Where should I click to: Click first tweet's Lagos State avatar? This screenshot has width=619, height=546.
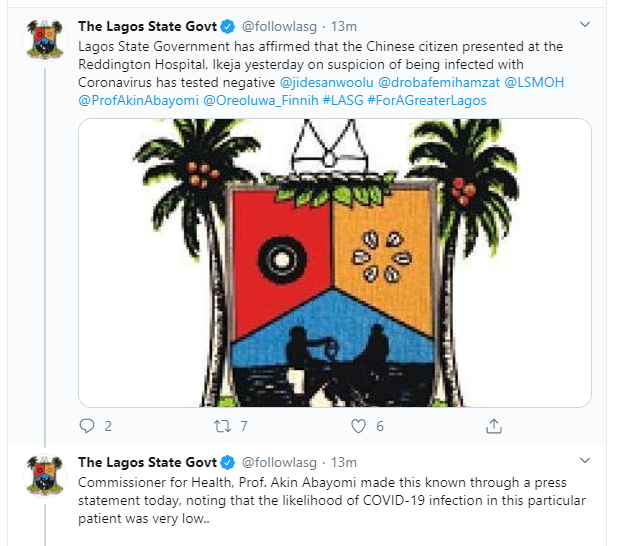coord(43,38)
